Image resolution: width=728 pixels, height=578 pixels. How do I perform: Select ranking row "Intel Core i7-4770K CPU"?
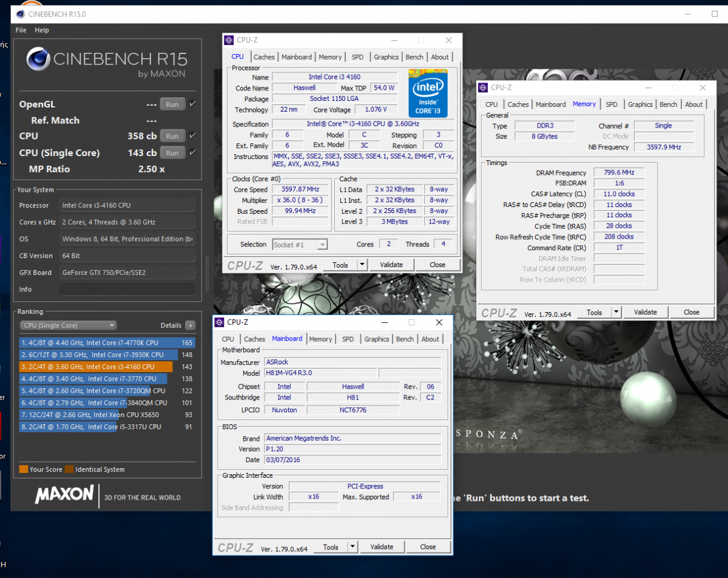[107, 342]
